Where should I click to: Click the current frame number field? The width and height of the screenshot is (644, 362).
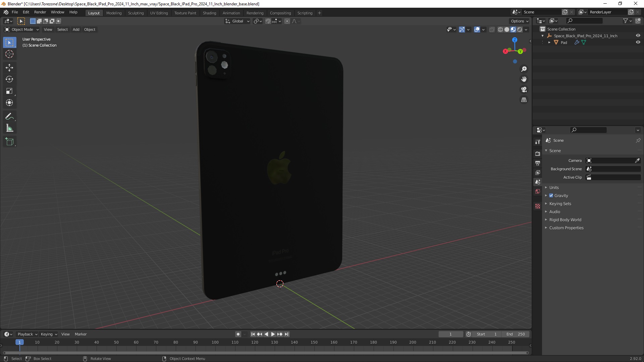tap(450, 334)
